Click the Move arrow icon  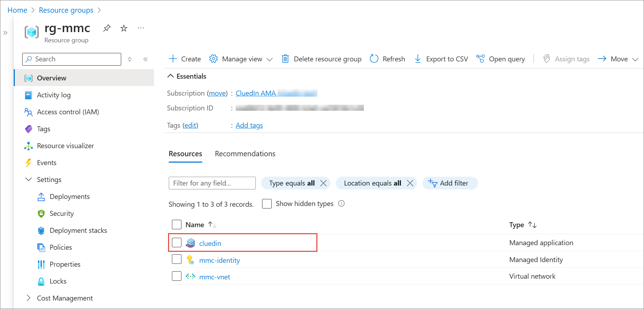click(602, 59)
